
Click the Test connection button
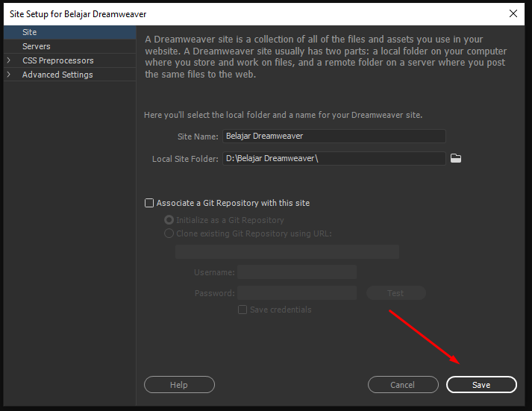pos(396,293)
